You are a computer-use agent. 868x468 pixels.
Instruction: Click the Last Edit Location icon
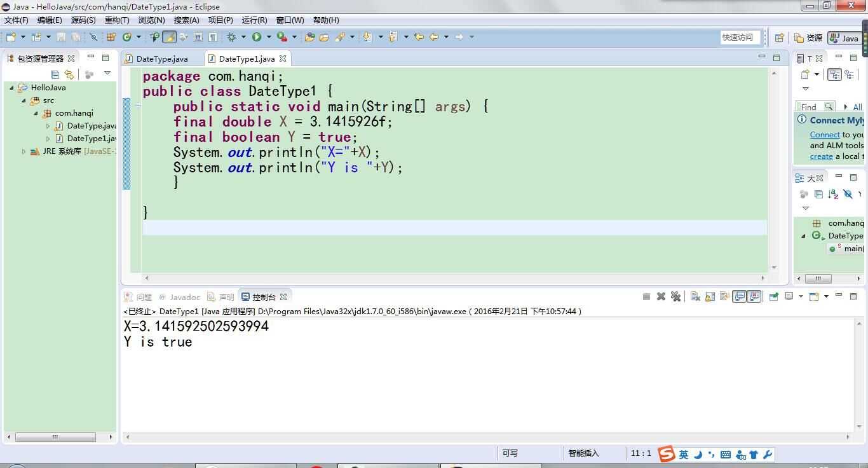[x=419, y=37]
